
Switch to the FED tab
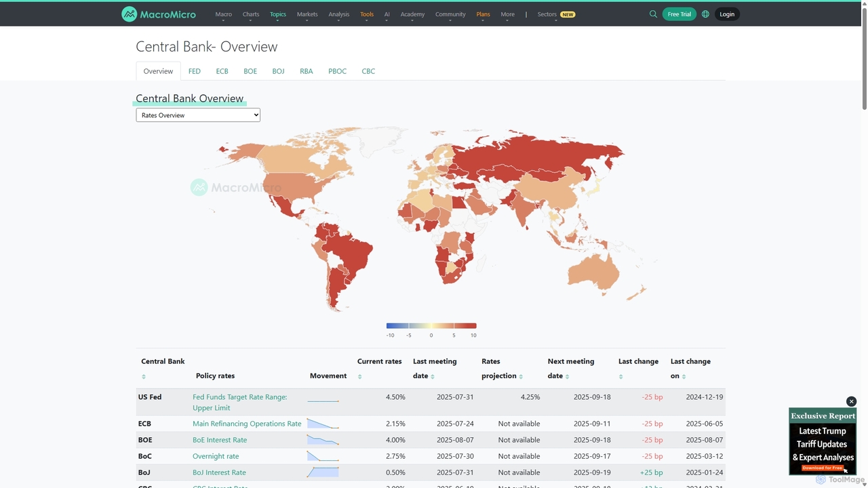[195, 71]
